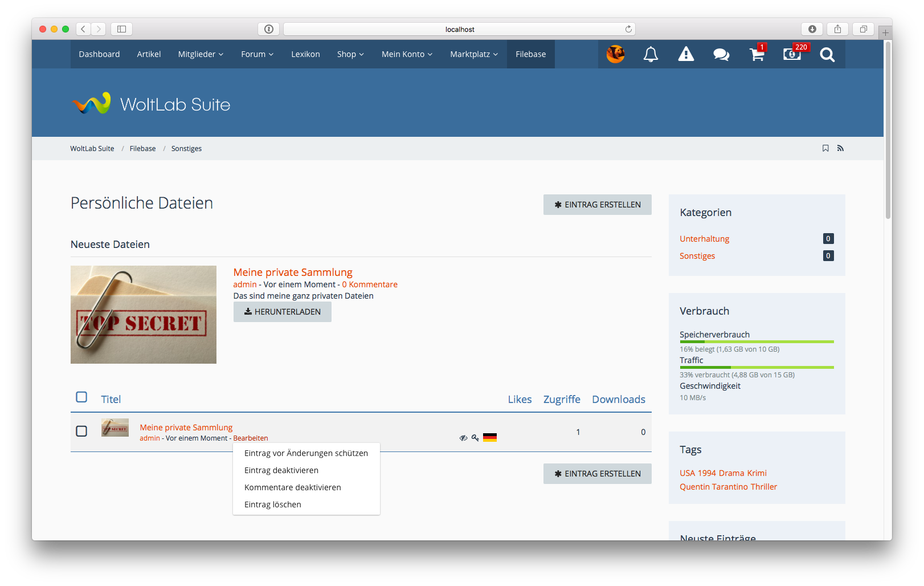Open the conversations speech bubble icon
The height and width of the screenshot is (586, 924).
click(x=721, y=55)
